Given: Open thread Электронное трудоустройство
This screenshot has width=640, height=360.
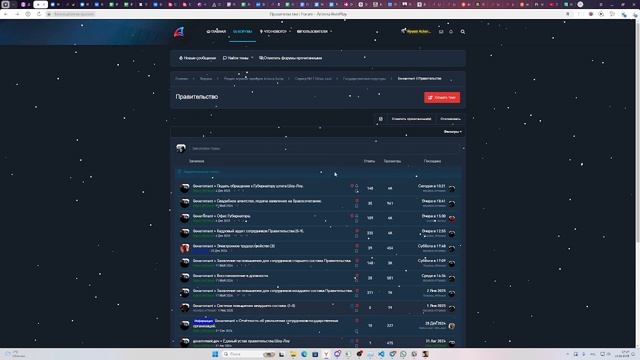Looking at the screenshot, I should [234, 246].
